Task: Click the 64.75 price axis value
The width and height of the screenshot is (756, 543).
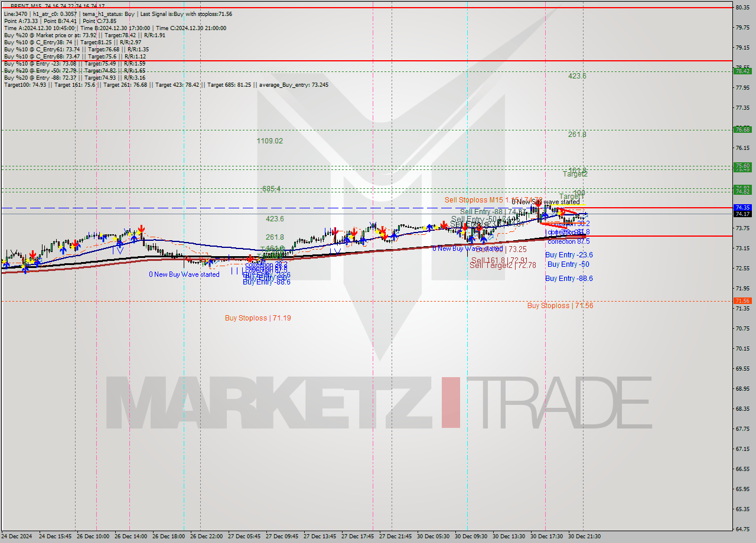Action: pyautogui.click(x=742, y=529)
